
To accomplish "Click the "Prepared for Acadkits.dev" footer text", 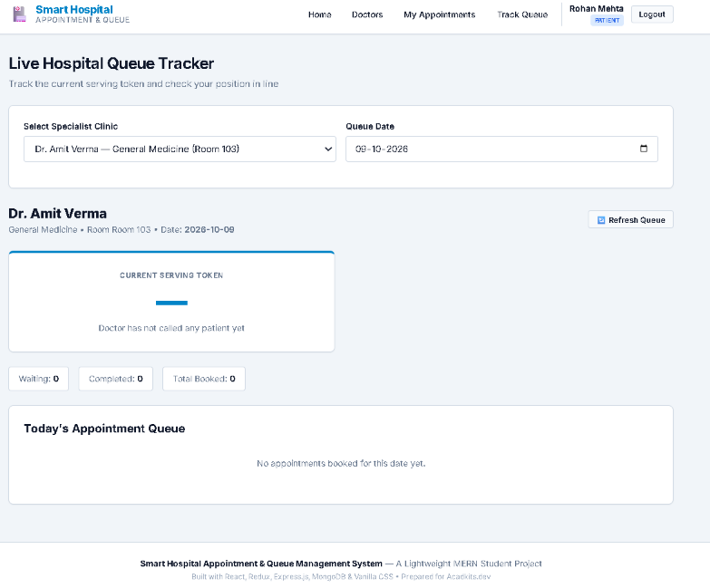I will (445, 577).
